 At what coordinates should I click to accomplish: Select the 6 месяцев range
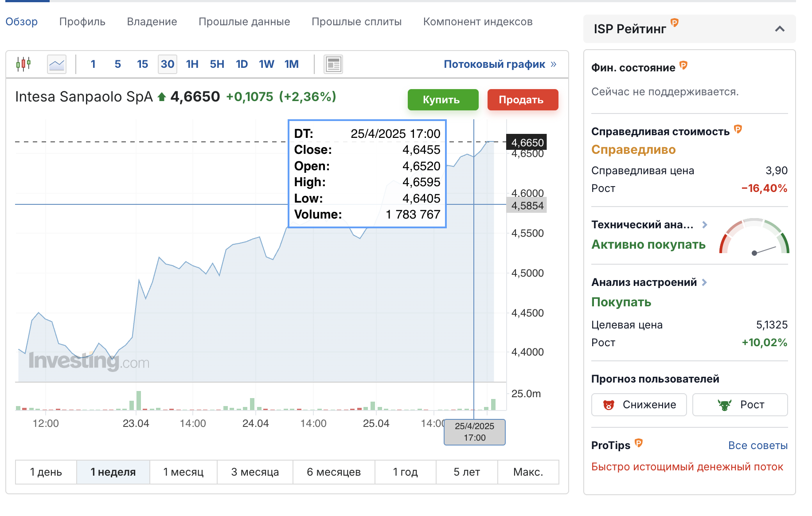[x=334, y=472]
